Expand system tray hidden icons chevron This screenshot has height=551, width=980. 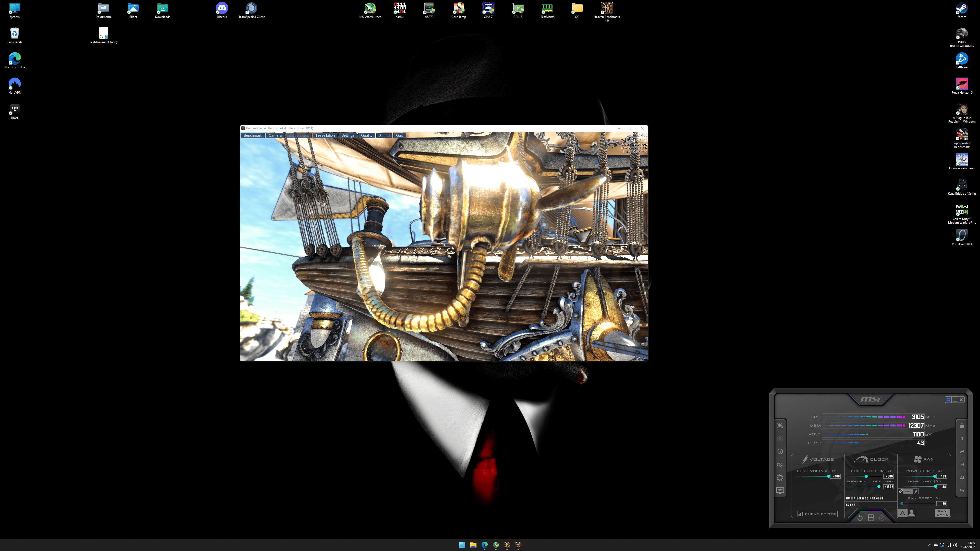coord(930,545)
